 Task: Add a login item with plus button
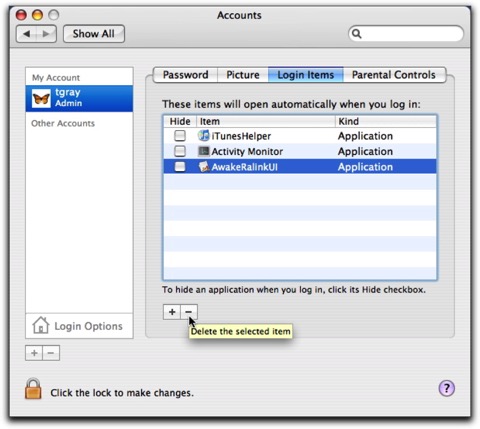(x=172, y=312)
